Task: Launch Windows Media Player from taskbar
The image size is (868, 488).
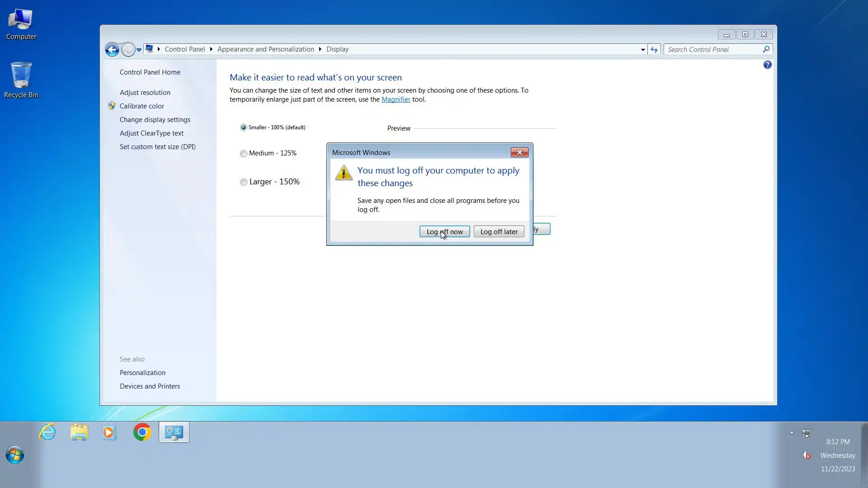Action: click(110, 432)
